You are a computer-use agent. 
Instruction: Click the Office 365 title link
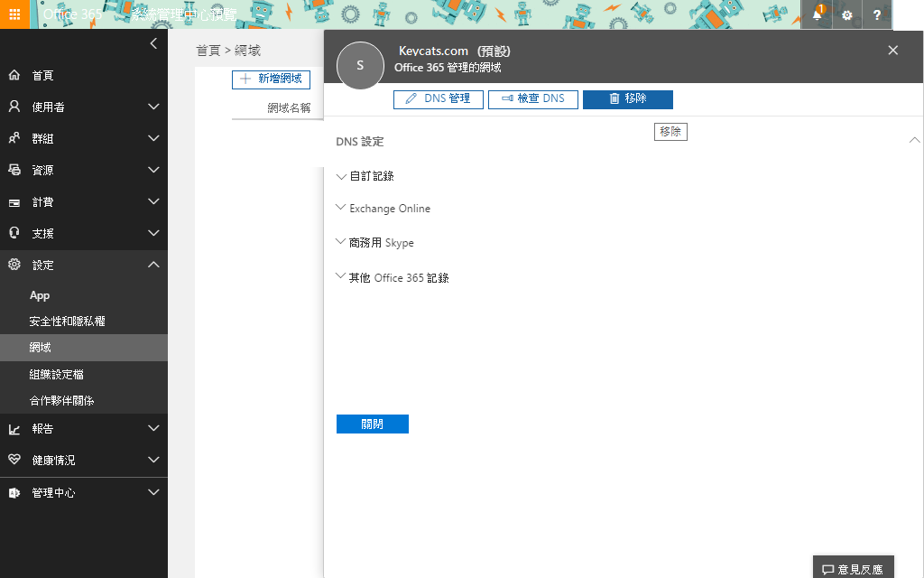pyautogui.click(x=72, y=14)
